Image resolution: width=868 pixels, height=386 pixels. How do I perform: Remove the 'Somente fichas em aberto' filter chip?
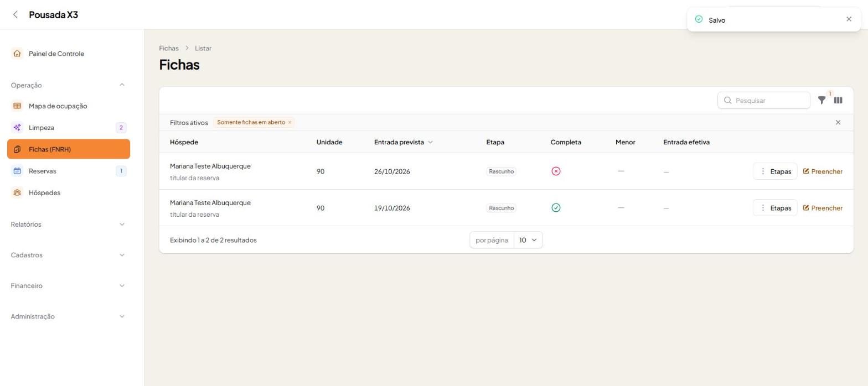click(x=290, y=123)
